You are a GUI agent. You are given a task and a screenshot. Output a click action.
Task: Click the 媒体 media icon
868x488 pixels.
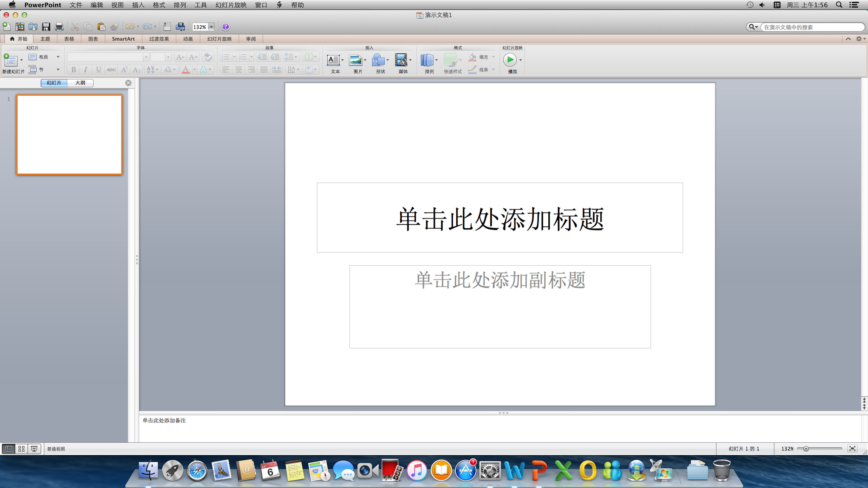click(401, 60)
